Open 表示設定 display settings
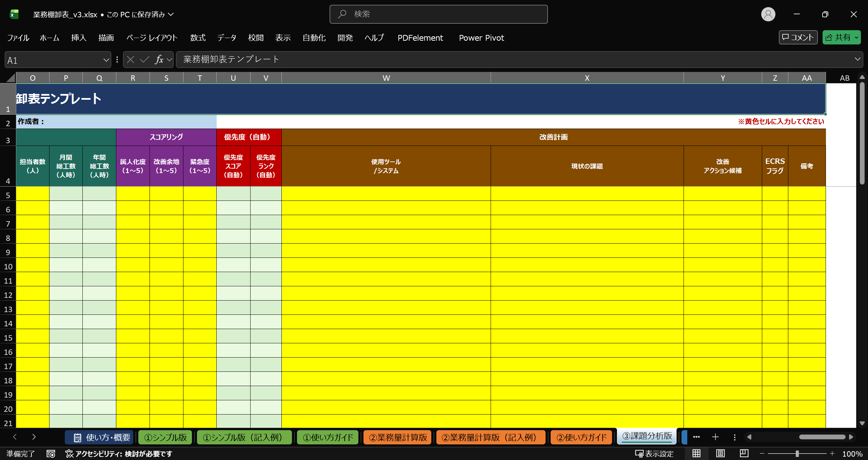The image size is (868, 460). [x=654, y=454]
